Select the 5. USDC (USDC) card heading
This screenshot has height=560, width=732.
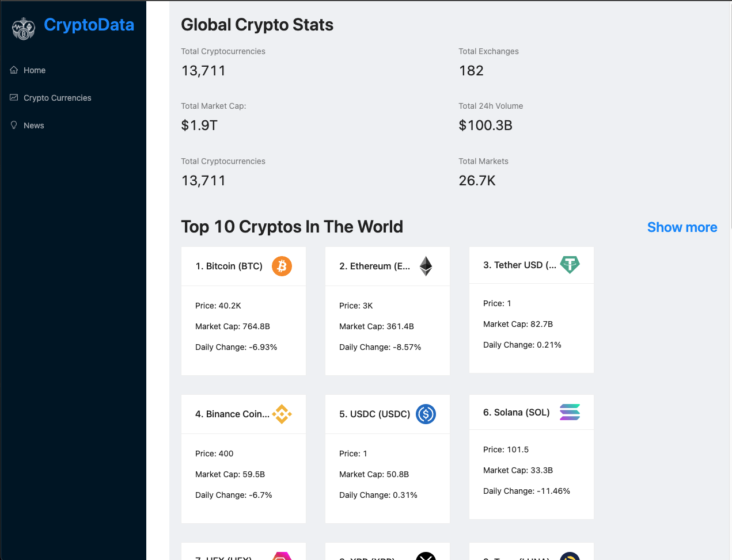(374, 414)
